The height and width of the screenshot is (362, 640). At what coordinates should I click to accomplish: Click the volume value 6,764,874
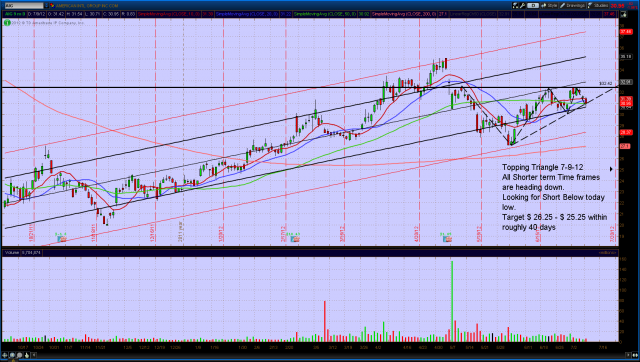pos(31,253)
